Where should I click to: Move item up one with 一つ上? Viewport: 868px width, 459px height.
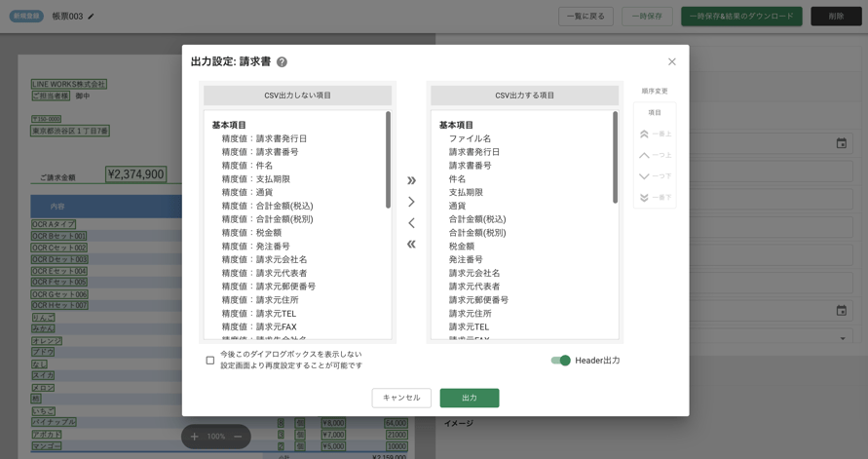(x=655, y=155)
